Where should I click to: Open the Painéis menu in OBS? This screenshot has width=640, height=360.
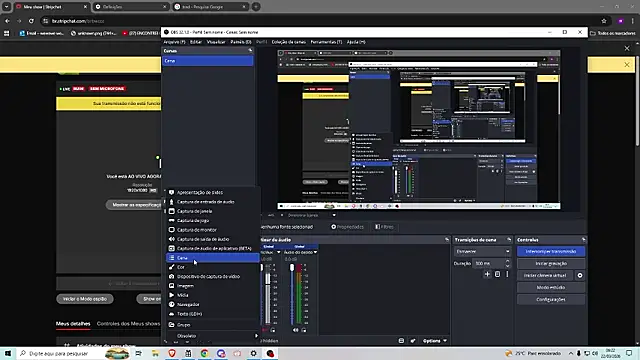(x=241, y=42)
